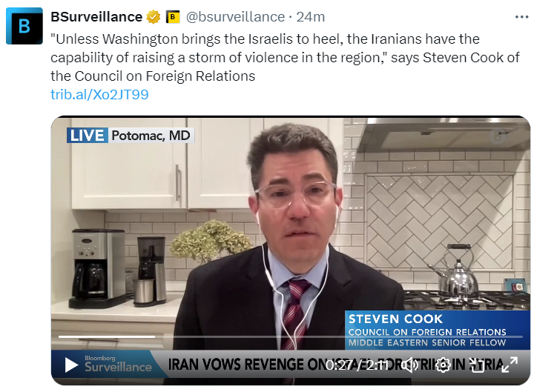
Task: Open the three-dot more options menu
Action: click(521, 17)
